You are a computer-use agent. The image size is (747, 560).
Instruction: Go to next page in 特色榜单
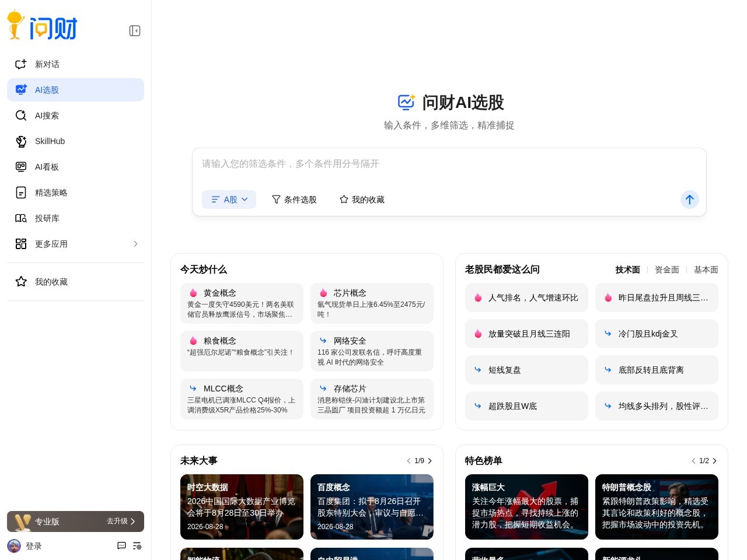(715, 461)
